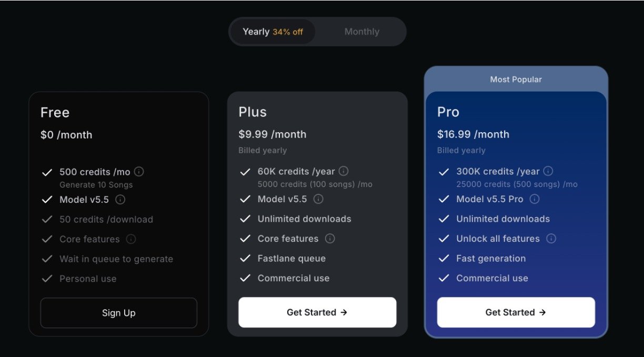This screenshot has height=357, width=644.
Task: Open info icon beside 60K credits /year
Action: coord(344,171)
